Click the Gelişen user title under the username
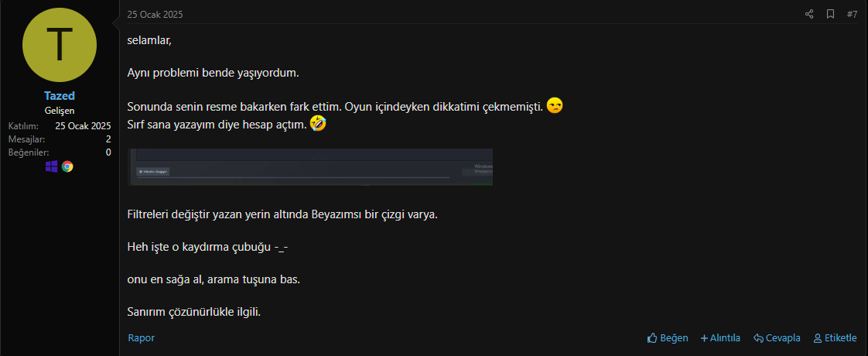Viewport: 868px width, 356px height. pos(60,111)
